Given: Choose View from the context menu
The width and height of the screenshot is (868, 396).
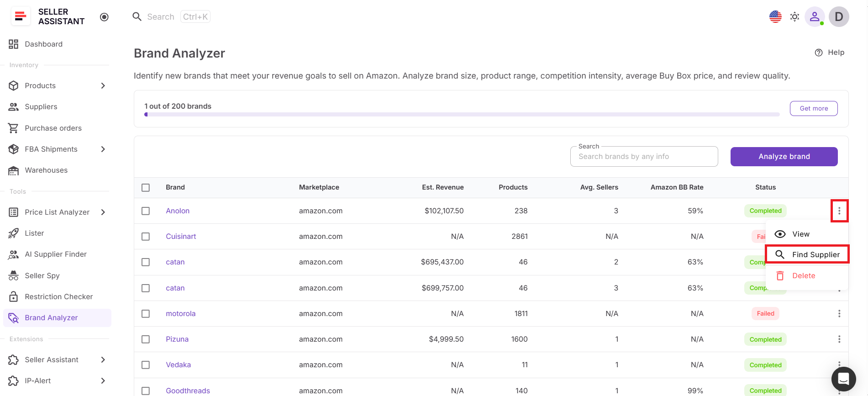Looking at the screenshot, I should click(807, 234).
